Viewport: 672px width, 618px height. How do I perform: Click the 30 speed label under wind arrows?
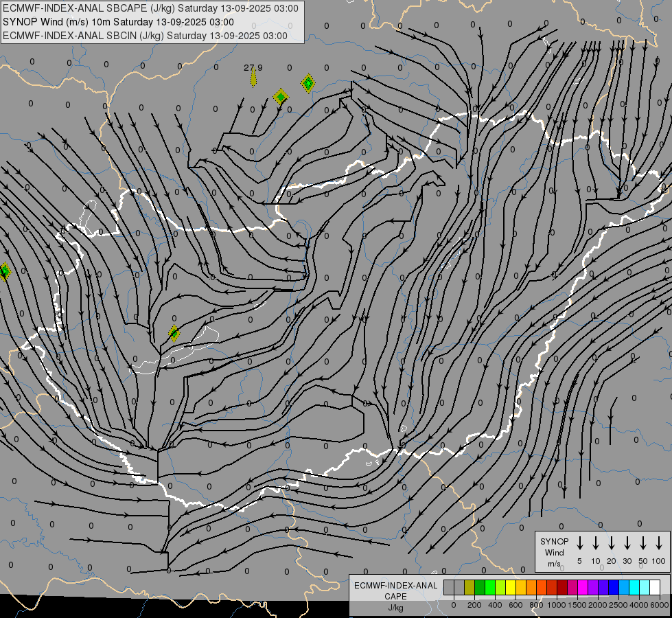click(x=627, y=561)
